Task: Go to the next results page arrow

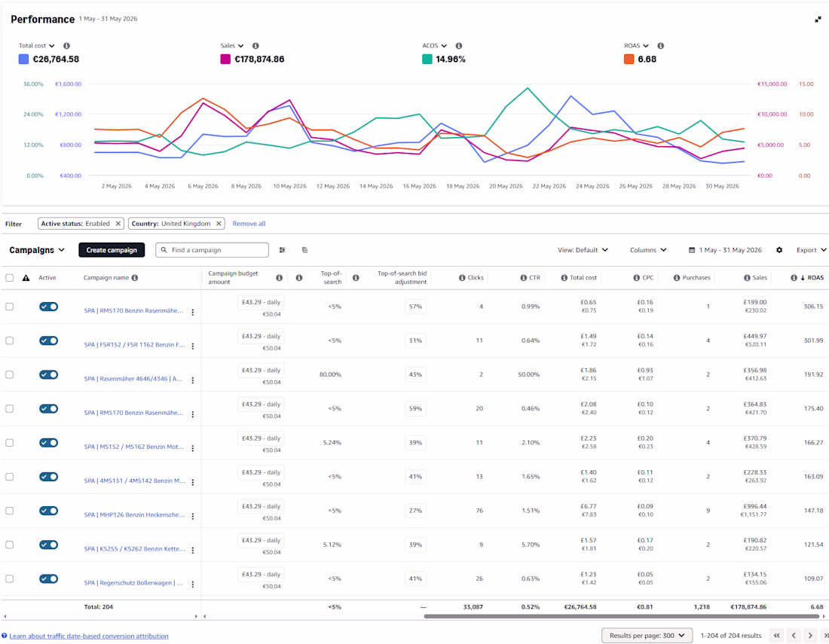Action: (x=810, y=636)
